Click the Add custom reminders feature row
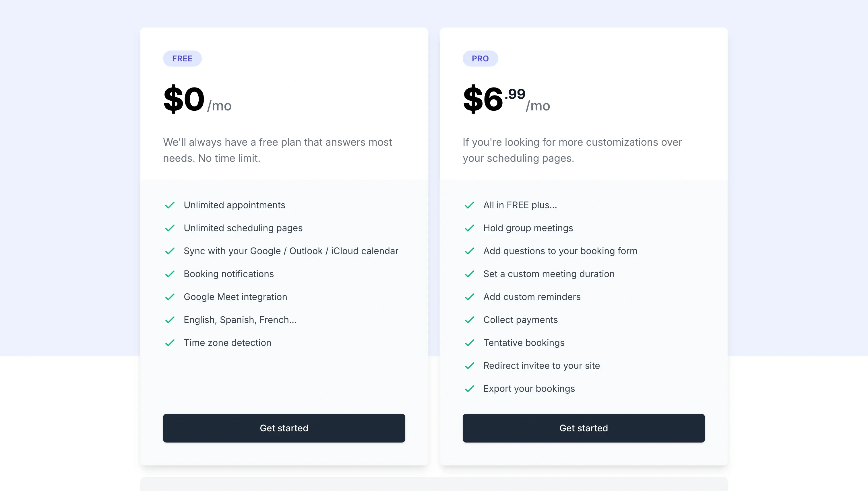This screenshot has width=868, height=491. coord(532,297)
